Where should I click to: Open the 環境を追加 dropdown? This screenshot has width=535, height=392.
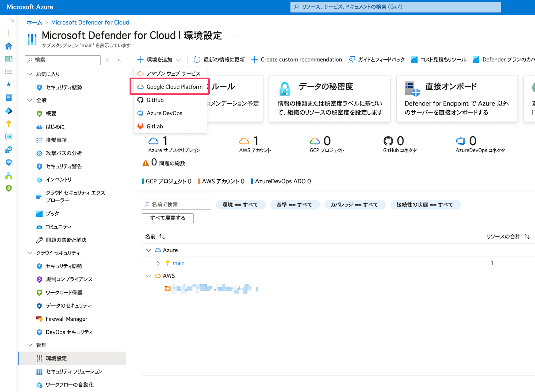click(159, 60)
